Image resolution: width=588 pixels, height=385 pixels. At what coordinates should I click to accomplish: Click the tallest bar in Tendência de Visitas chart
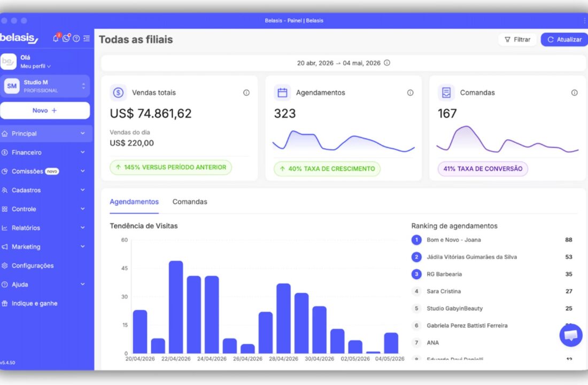coord(176,307)
